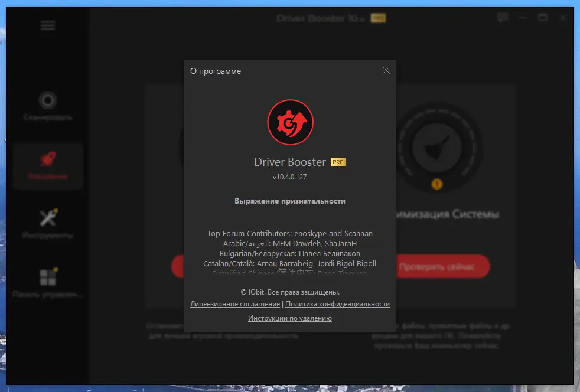This screenshot has width=580, height=392.
Task: Open the control panel grid sidebar icon
Action: pyautogui.click(x=48, y=277)
